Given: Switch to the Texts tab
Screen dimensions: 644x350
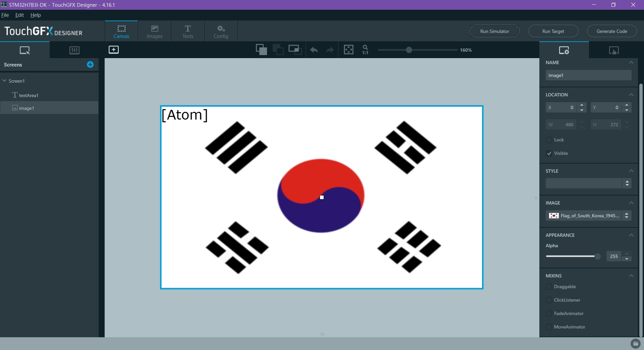Looking at the screenshot, I should (x=188, y=31).
